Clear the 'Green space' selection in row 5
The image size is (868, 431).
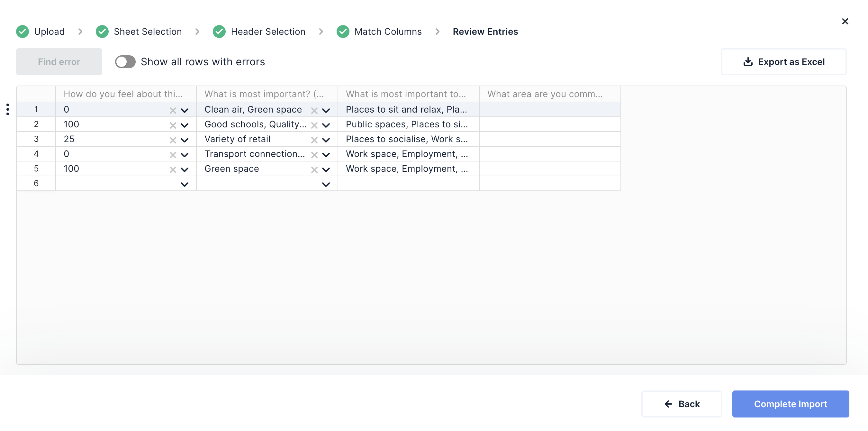(314, 170)
